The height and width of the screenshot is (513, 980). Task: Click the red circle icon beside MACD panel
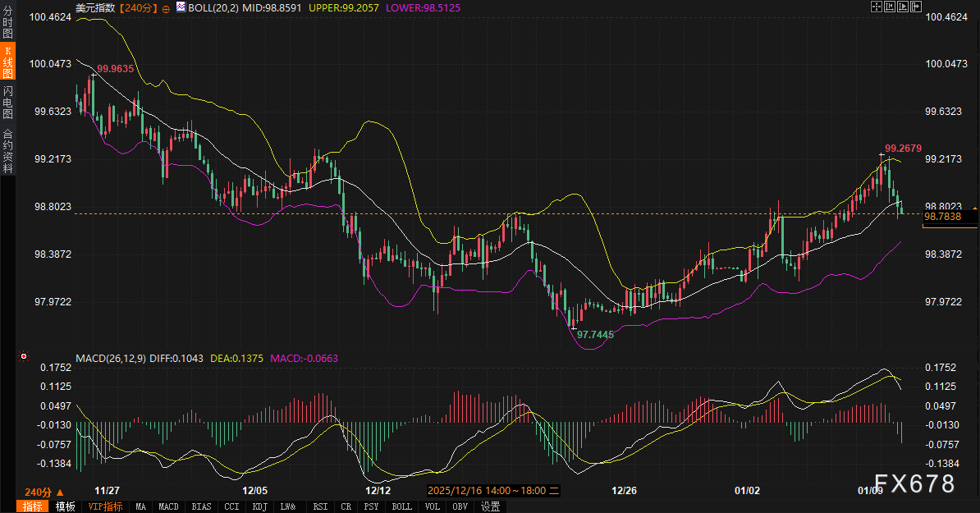pyautogui.click(x=23, y=357)
